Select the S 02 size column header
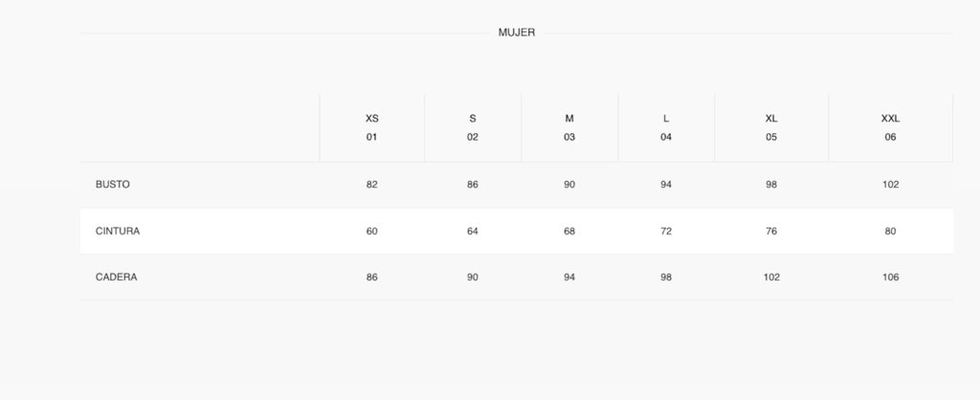Screen dimensions: 980x403 click(473, 127)
